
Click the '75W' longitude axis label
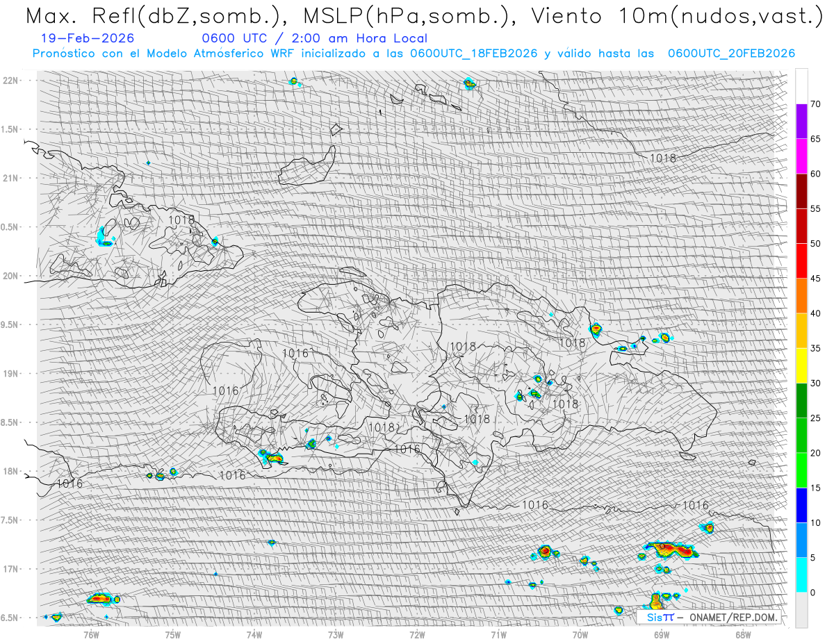click(x=173, y=634)
